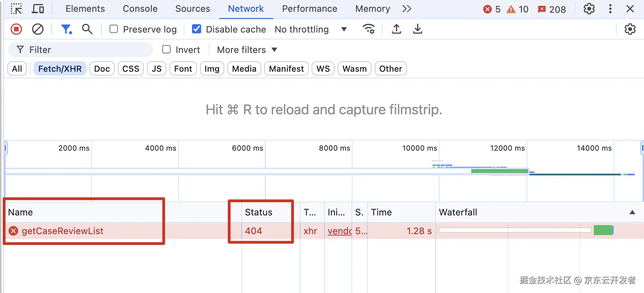Screen dimensions: 644x293
Task: Click the inspect element picker icon
Action: click(16, 9)
